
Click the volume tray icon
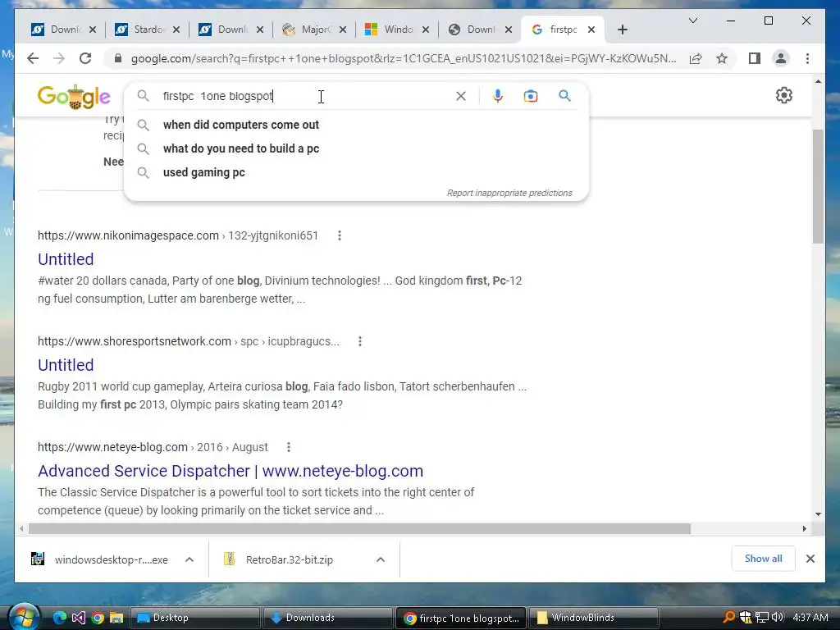coord(778,617)
